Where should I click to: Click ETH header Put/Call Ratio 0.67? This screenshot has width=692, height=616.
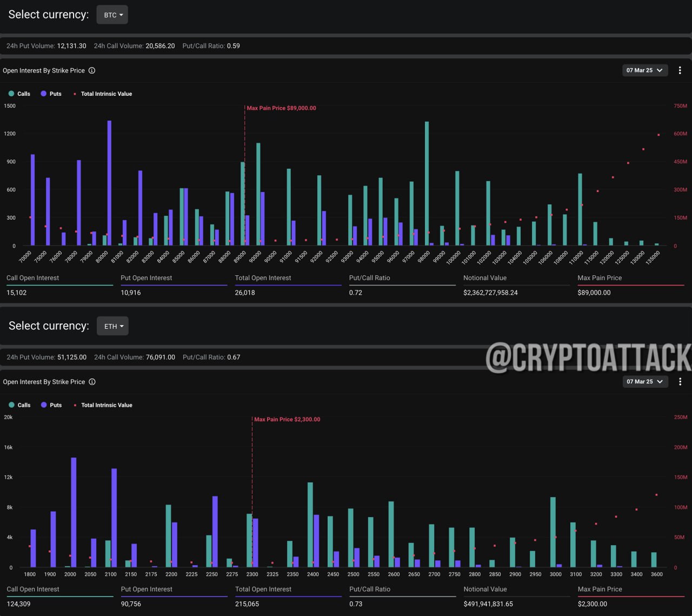[x=211, y=357]
